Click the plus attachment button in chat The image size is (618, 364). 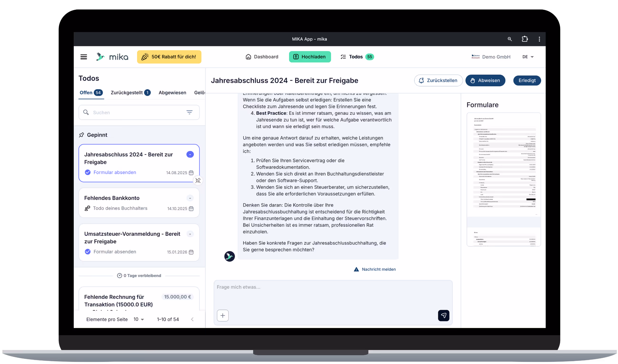pyautogui.click(x=223, y=315)
